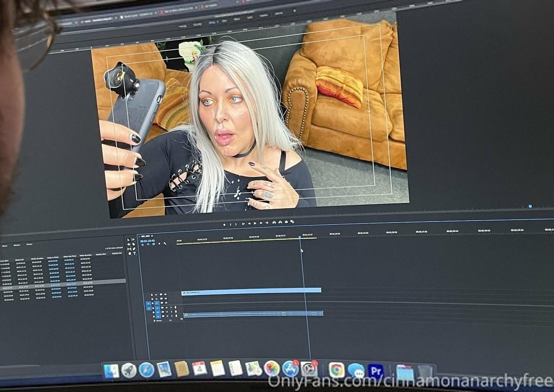Image resolution: width=554 pixels, height=392 pixels.
Task: Switch to the Markers tab
Action: click(17, 245)
